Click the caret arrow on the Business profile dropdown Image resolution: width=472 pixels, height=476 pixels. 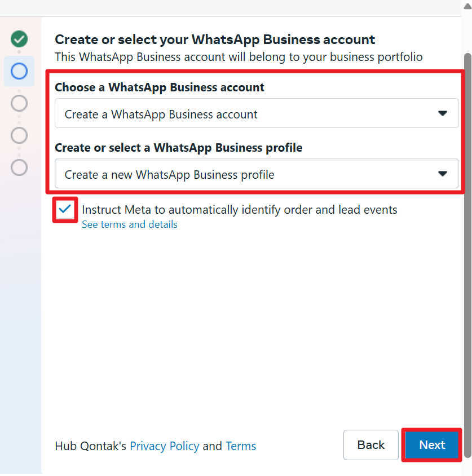tap(443, 174)
